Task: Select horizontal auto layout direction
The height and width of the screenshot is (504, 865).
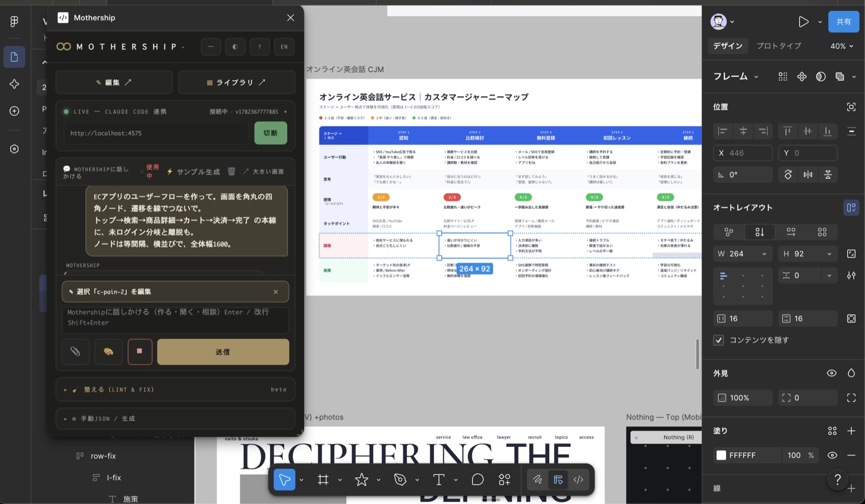Action: (791, 232)
